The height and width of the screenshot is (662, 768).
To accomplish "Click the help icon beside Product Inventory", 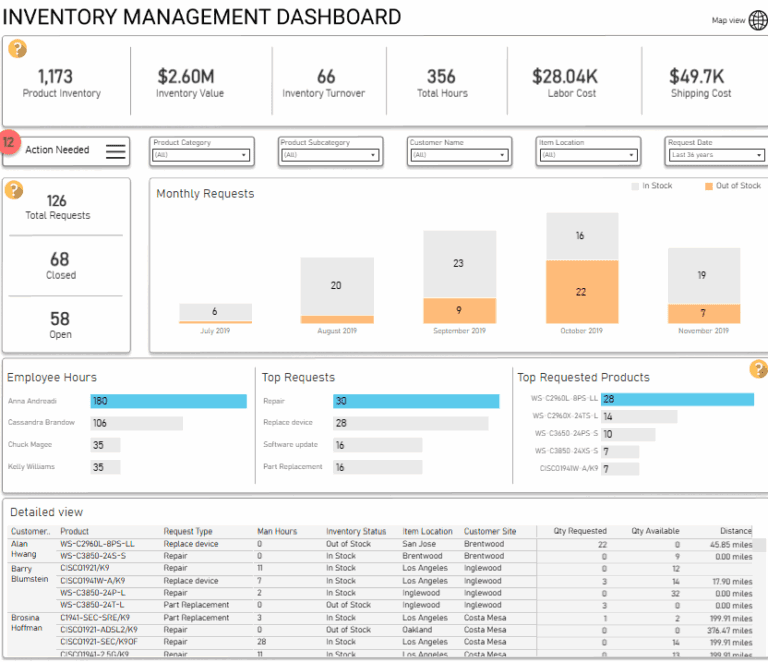I will click(x=17, y=48).
